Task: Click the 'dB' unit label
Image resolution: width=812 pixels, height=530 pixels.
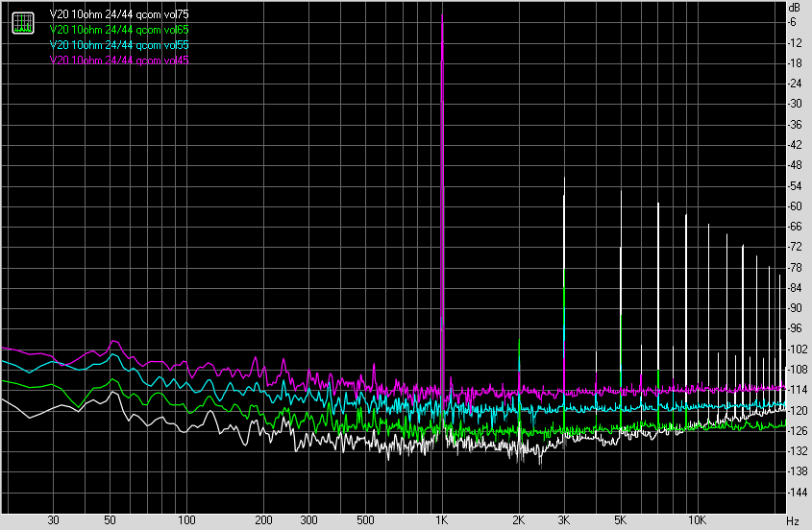Action: click(x=794, y=9)
